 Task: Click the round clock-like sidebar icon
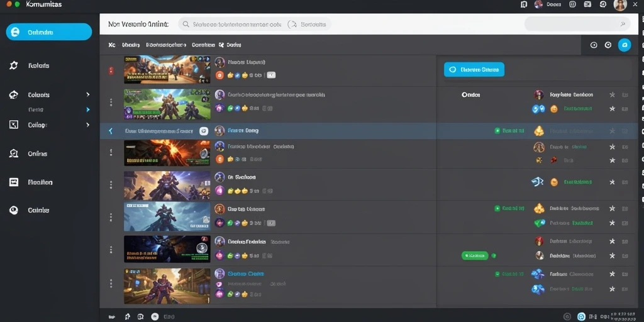click(x=14, y=210)
